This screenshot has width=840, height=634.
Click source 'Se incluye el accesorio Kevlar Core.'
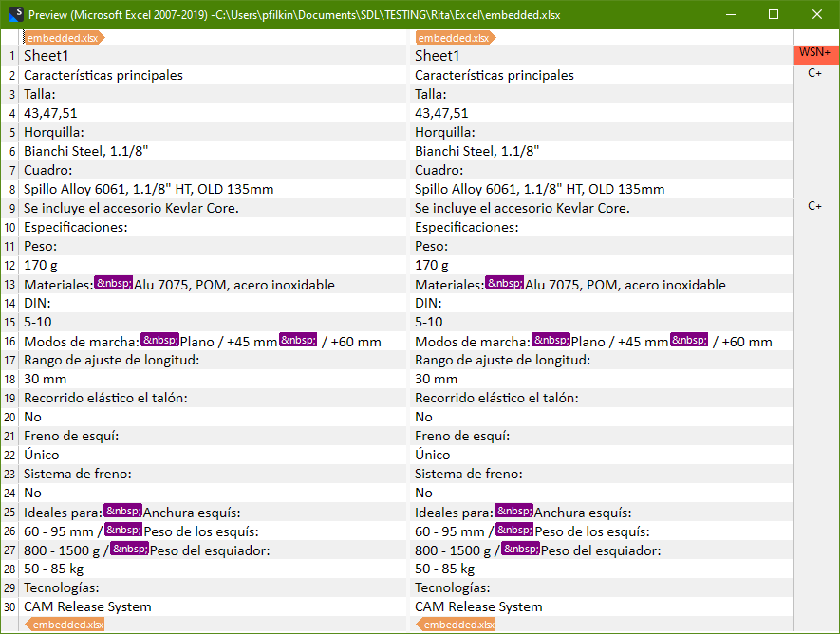(131, 208)
